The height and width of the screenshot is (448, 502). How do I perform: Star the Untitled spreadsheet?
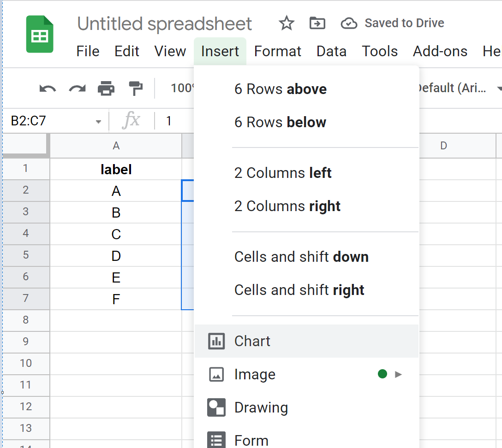click(x=287, y=23)
